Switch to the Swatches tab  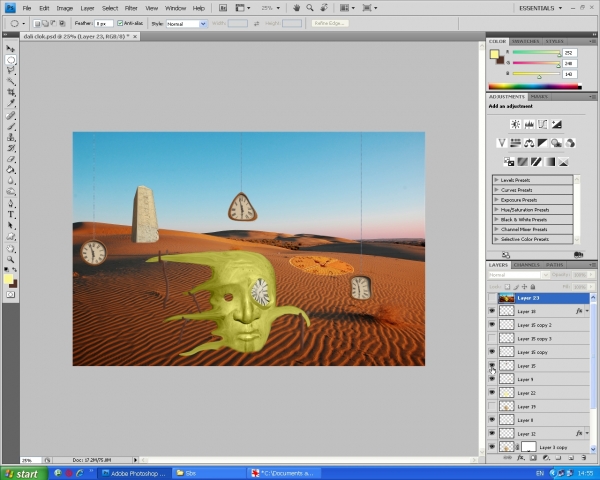coord(525,41)
